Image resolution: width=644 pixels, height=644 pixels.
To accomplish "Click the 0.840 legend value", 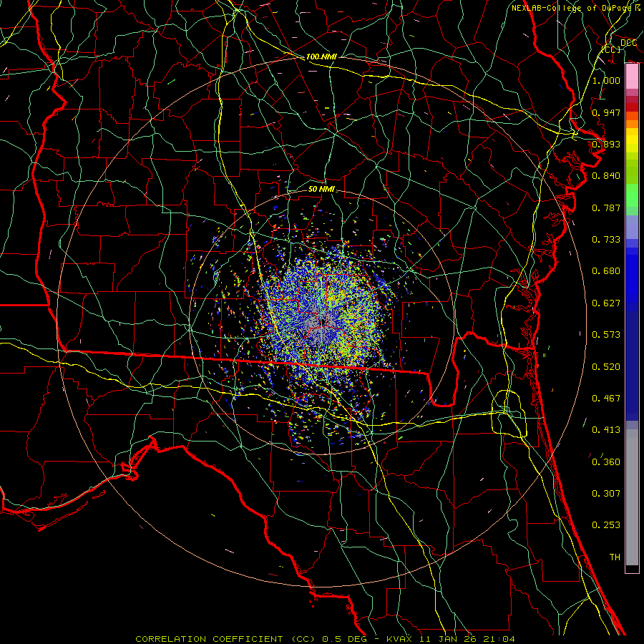I will click(606, 176).
